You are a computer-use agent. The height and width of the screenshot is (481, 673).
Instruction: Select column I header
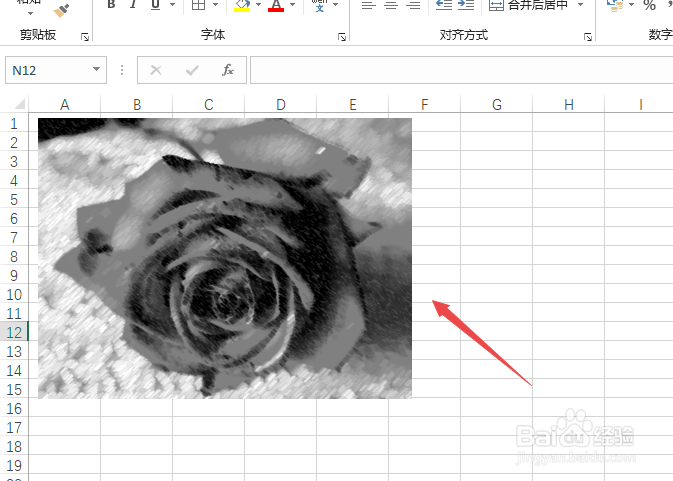pos(640,104)
